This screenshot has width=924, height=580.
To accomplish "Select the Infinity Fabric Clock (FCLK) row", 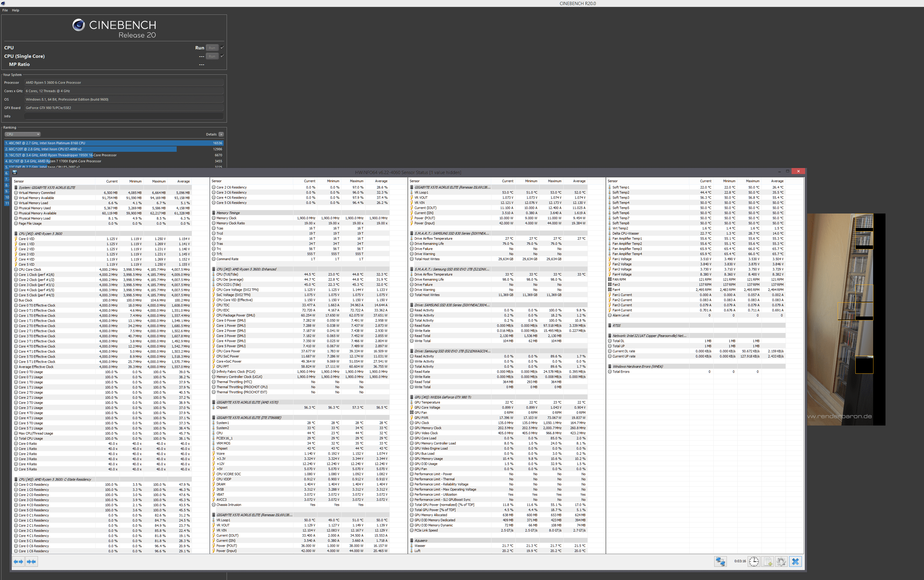I will pos(300,372).
